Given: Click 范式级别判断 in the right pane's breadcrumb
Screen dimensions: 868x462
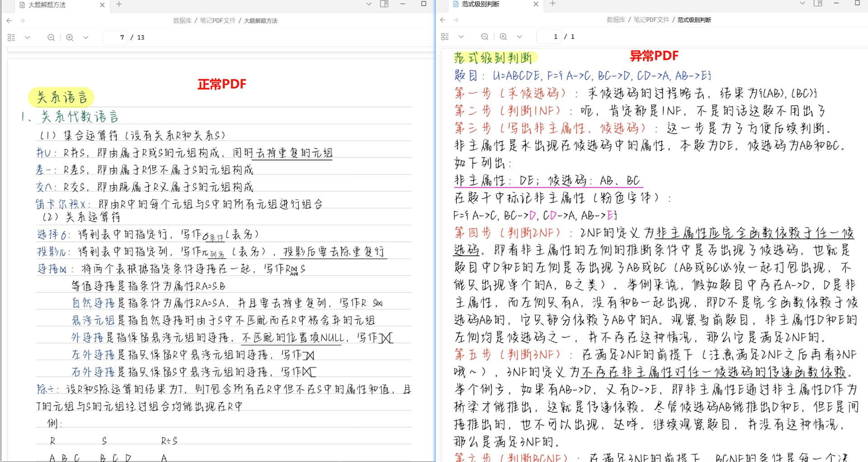Looking at the screenshot, I should coord(694,20).
